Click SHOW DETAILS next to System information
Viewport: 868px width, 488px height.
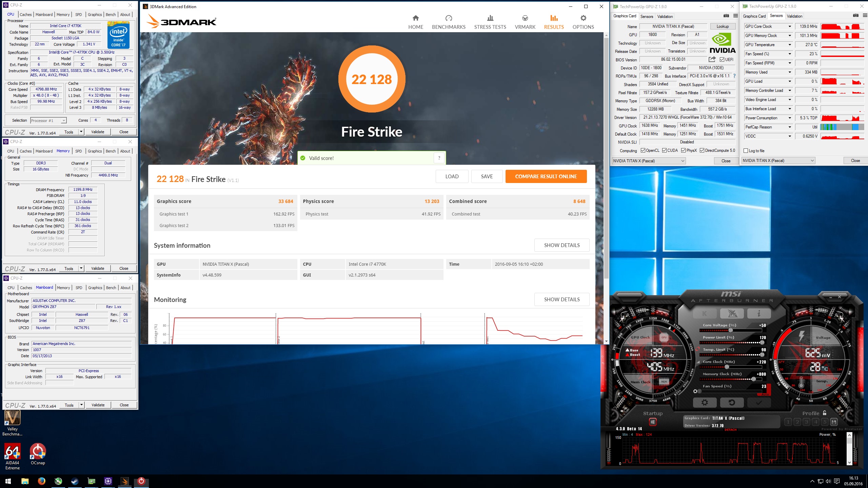pos(562,245)
